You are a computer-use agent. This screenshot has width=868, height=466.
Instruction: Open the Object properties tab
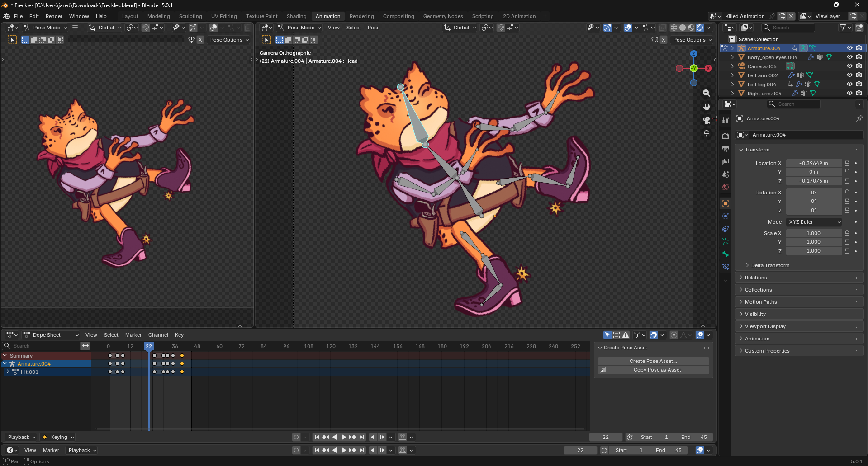click(726, 203)
